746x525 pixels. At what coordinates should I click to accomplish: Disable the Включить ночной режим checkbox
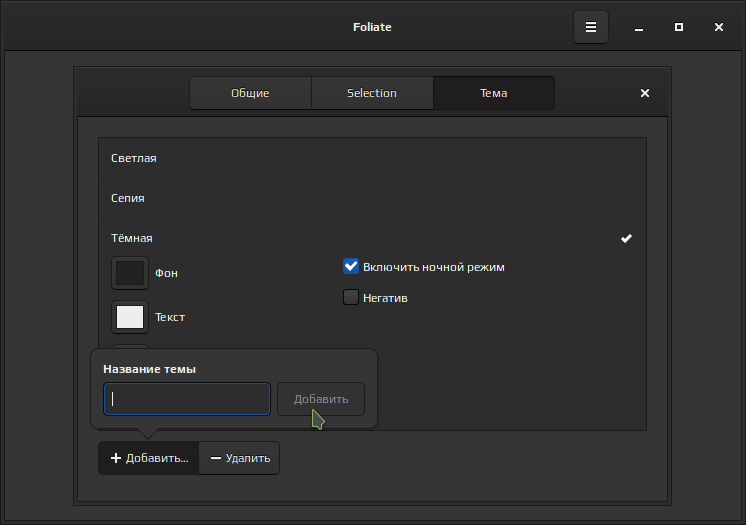(351, 267)
